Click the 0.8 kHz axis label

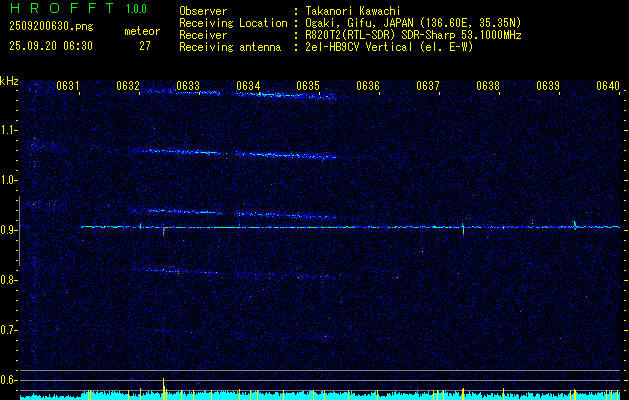[8, 280]
